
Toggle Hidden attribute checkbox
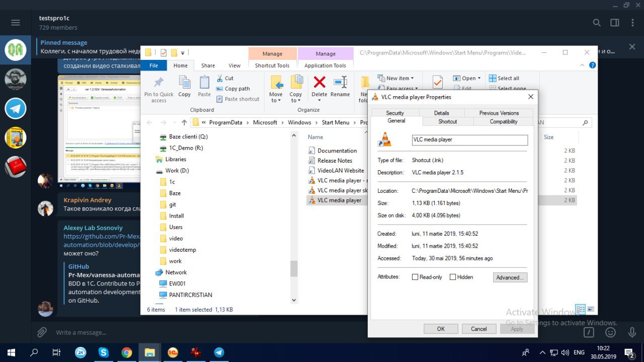pyautogui.click(x=453, y=277)
